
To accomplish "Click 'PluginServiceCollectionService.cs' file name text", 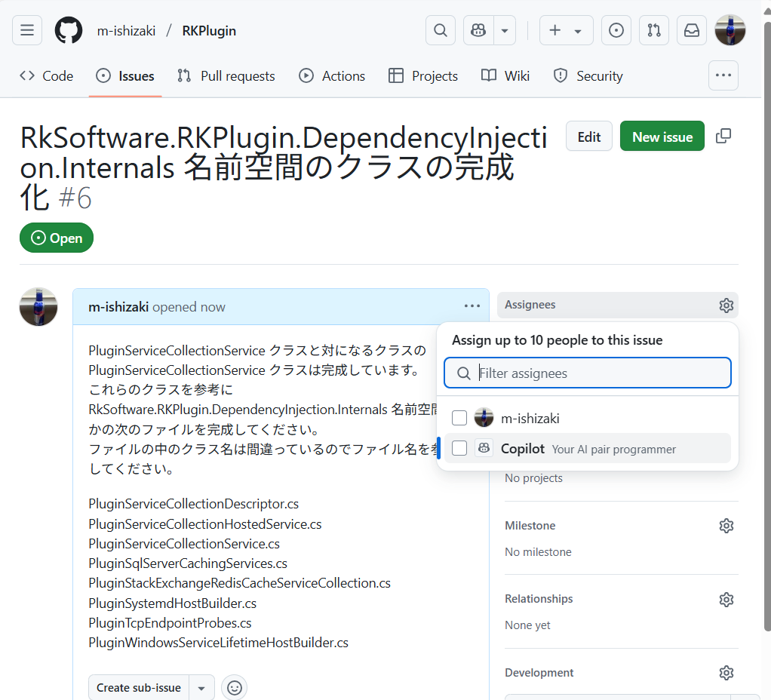I will [x=184, y=544].
